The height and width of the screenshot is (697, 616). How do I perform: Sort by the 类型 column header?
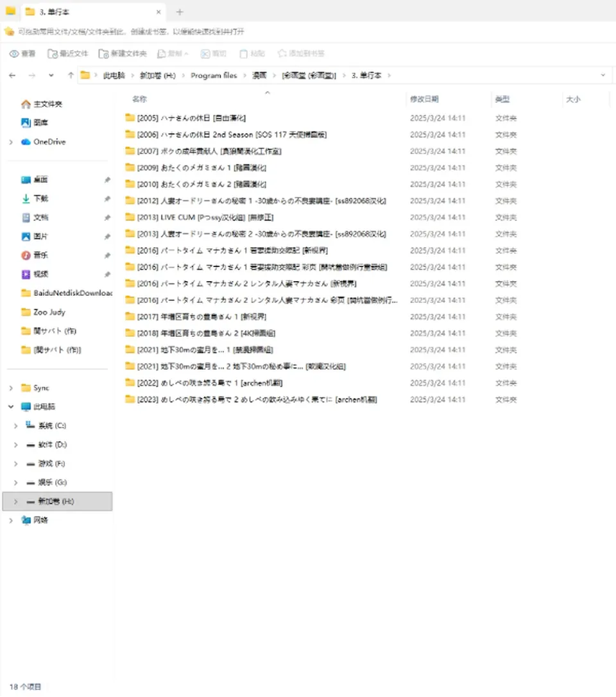tap(502, 99)
